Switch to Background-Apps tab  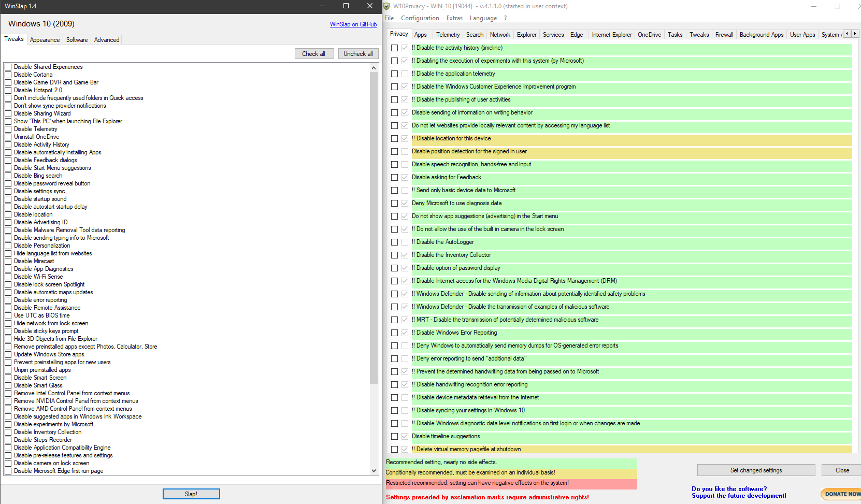pos(762,35)
